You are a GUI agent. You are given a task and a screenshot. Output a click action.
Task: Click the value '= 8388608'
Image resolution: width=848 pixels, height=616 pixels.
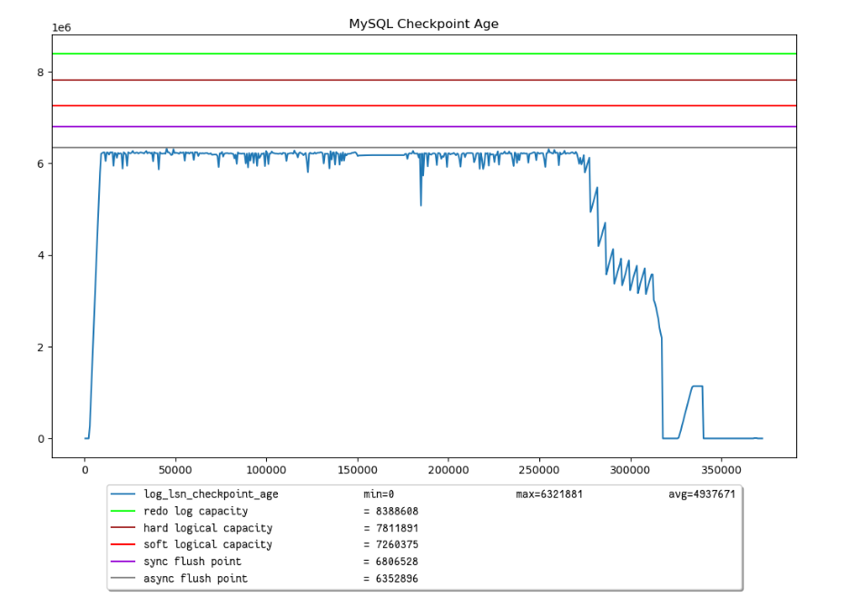click(x=390, y=511)
